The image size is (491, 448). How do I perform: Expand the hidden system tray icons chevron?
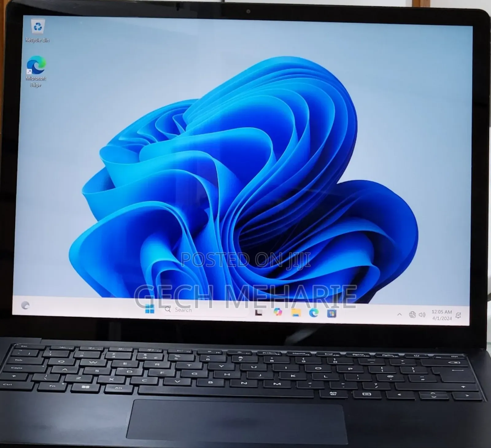click(x=400, y=314)
